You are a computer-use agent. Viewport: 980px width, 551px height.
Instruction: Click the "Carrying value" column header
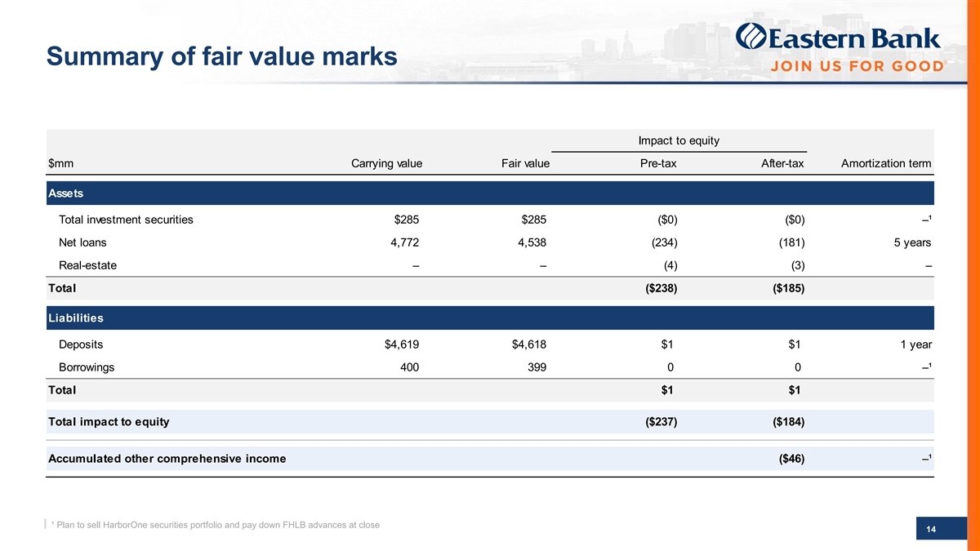(x=385, y=164)
